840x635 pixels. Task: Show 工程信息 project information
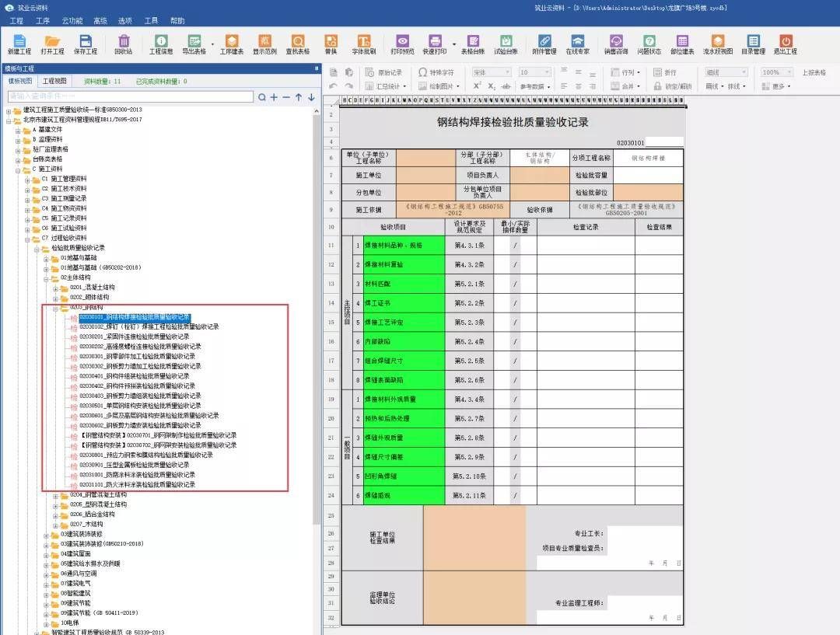pos(161,44)
